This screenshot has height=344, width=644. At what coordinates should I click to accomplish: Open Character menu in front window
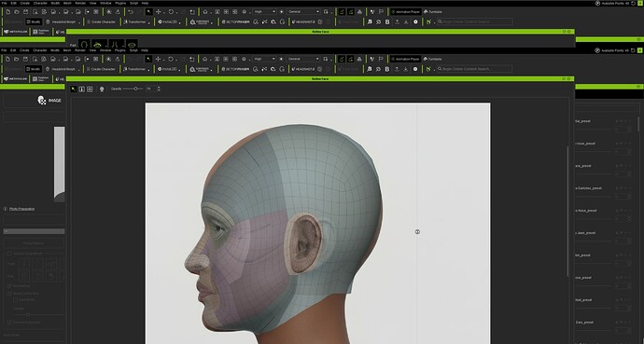pyautogui.click(x=40, y=50)
